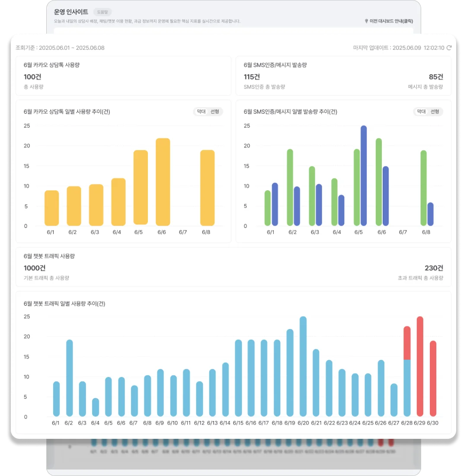467x476 pixels.
Task: Select the yellow 6/8 bar in 카카오 chart
Action: (208, 188)
